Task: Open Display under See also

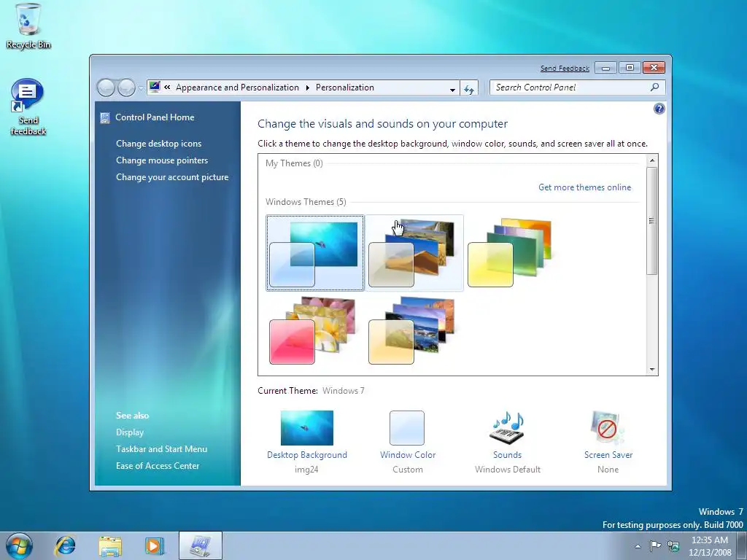Action: (x=130, y=432)
